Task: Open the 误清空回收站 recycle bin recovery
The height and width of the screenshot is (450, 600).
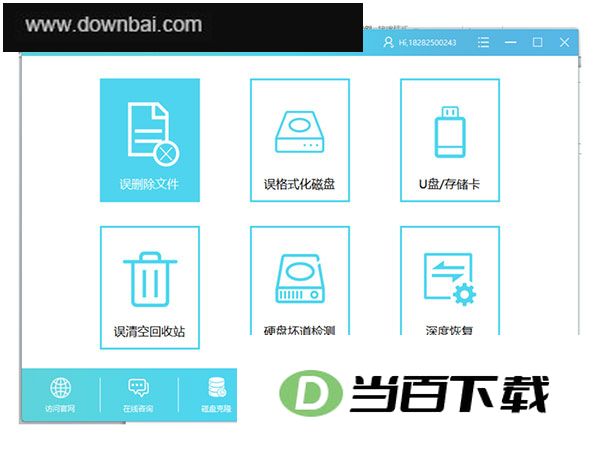Action: pyautogui.click(x=150, y=287)
